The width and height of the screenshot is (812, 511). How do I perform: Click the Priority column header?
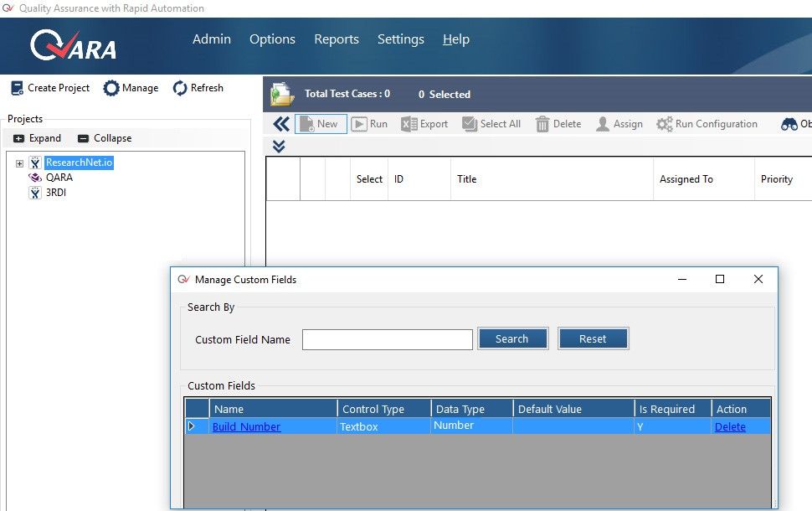(783, 178)
